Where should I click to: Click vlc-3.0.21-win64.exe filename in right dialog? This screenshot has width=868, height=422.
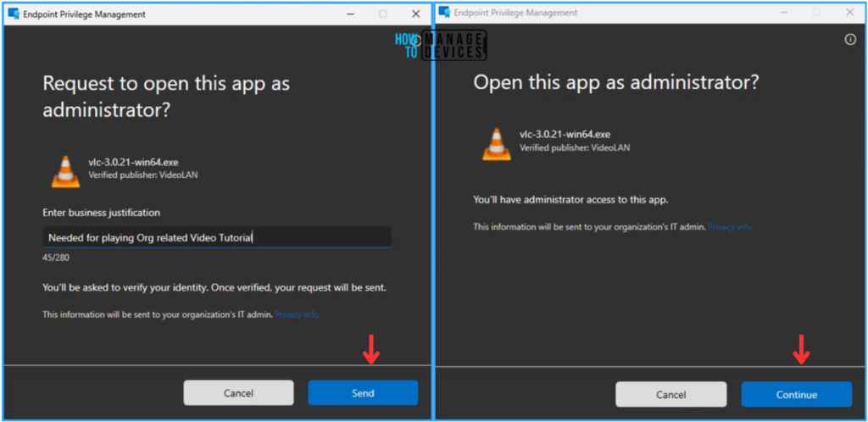pyautogui.click(x=565, y=135)
